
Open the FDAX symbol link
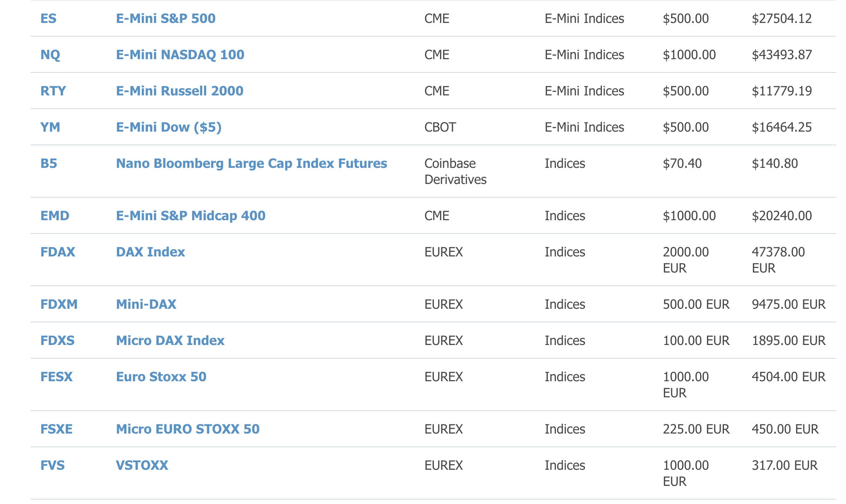tap(58, 252)
